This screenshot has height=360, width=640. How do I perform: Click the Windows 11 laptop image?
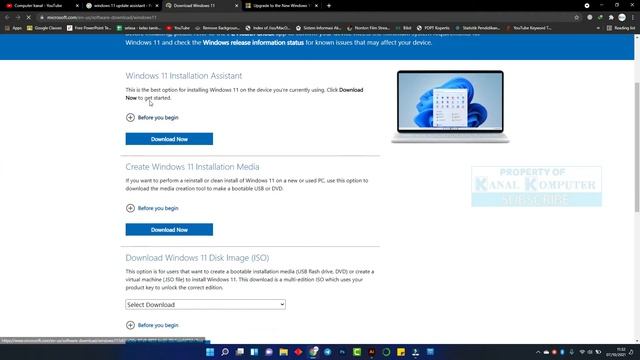tap(450, 107)
